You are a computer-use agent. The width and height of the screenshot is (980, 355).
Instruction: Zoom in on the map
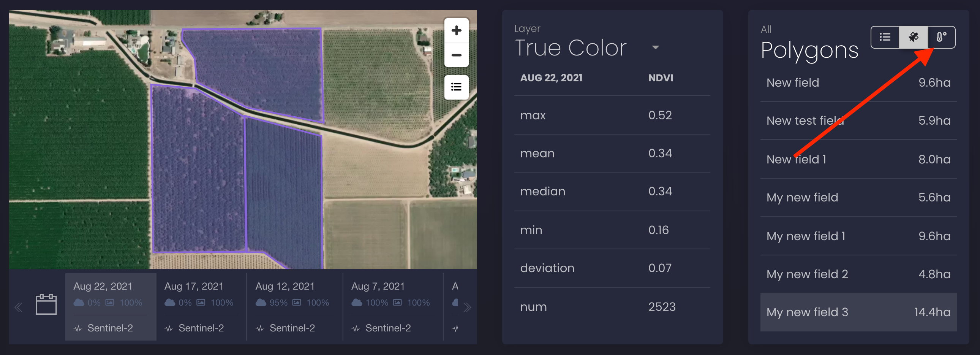coord(456,30)
